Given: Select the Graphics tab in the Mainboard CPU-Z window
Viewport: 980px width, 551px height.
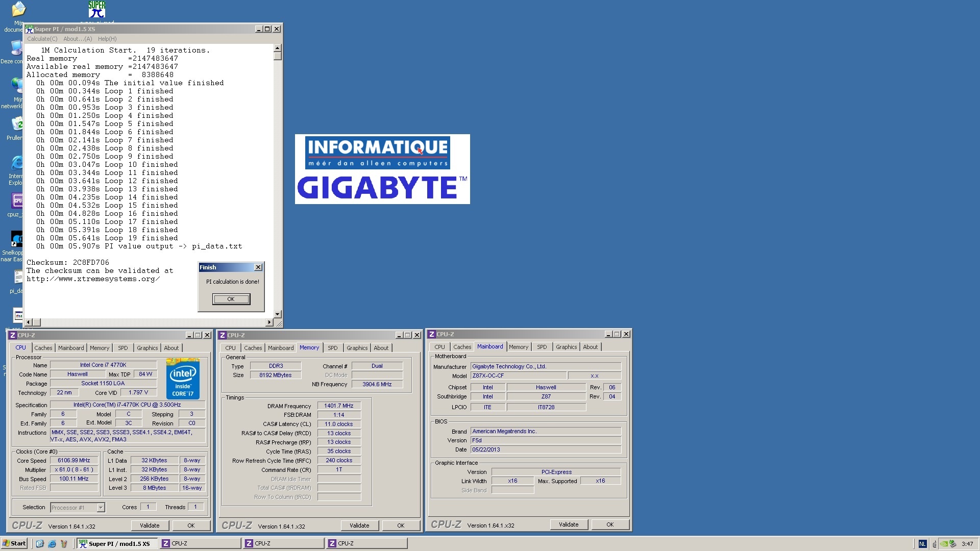Looking at the screenshot, I should 566,347.
